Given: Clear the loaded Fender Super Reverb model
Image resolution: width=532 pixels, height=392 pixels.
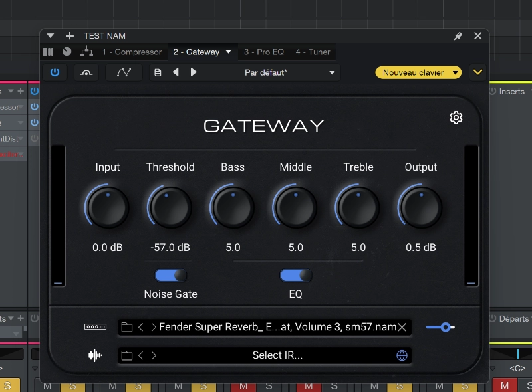Looking at the screenshot, I should 402,327.
